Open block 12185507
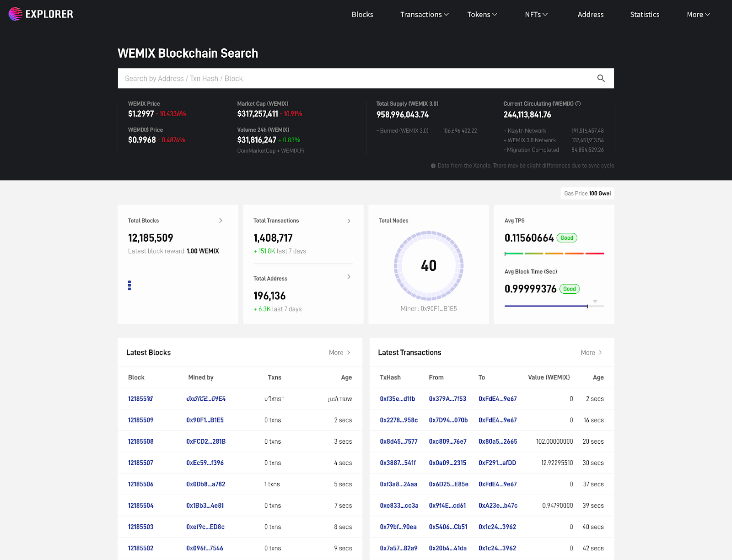This screenshot has width=732, height=560. click(x=141, y=463)
